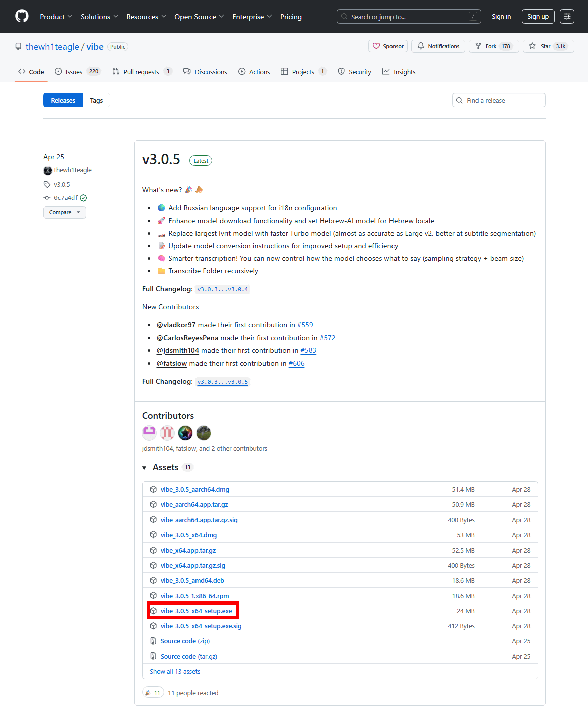
Task: Select the Releases button
Action: (63, 100)
